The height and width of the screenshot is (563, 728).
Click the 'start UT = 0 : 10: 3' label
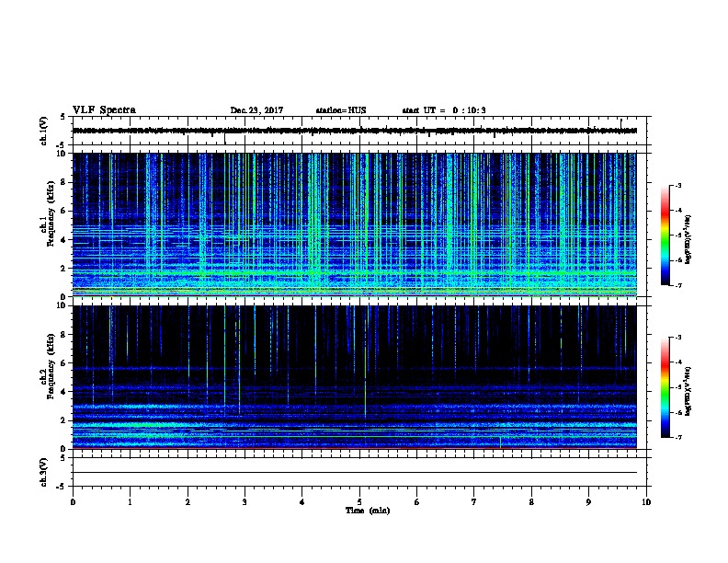pos(444,110)
